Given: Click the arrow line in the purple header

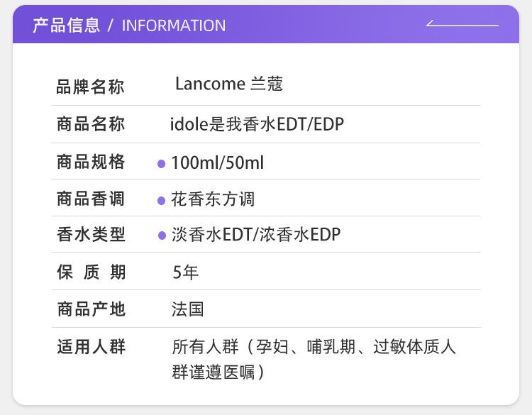Looking at the screenshot, I should [462, 25].
